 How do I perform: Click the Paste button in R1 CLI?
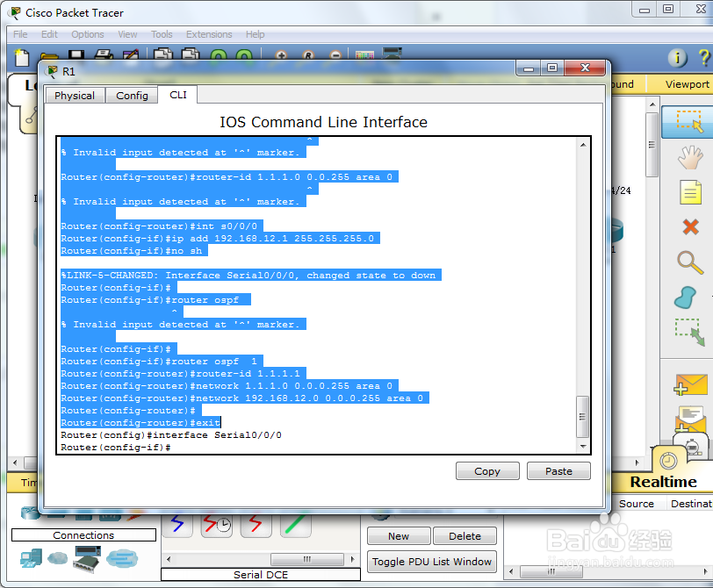pyautogui.click(x=558, y=471)
